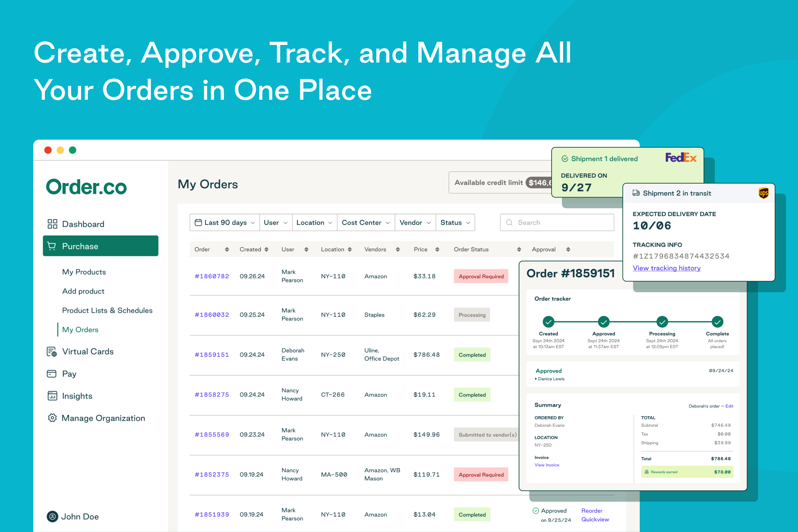Open My Products submenu item
Screen dimensions: 798x532
point(84,272)
